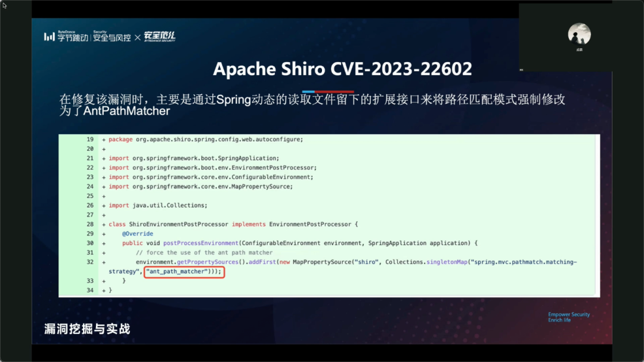Click the Chinese description paragraph mentioning AntPathMatcher
Screen dimensions: 644x362
tap(312, 105)
